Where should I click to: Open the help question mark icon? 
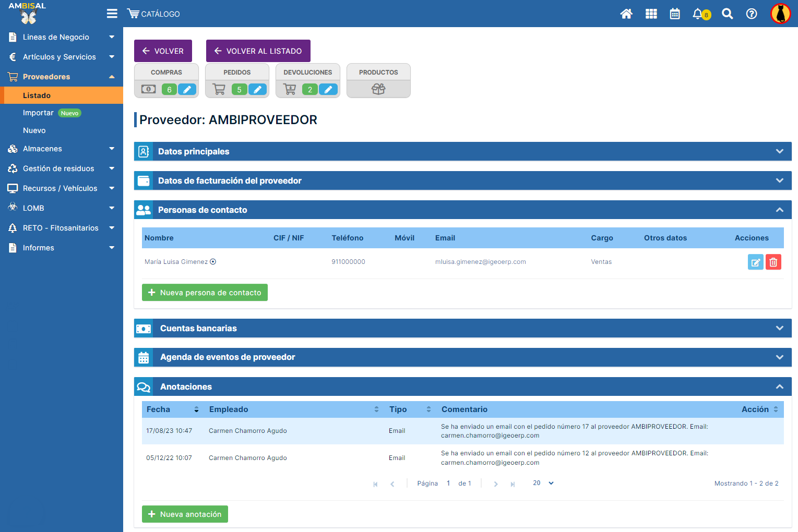pos(752,14)
